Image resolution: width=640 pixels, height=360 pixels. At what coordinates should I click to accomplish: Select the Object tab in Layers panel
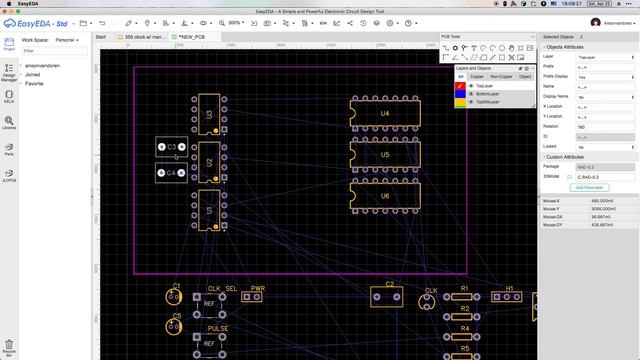pos(525,77)
